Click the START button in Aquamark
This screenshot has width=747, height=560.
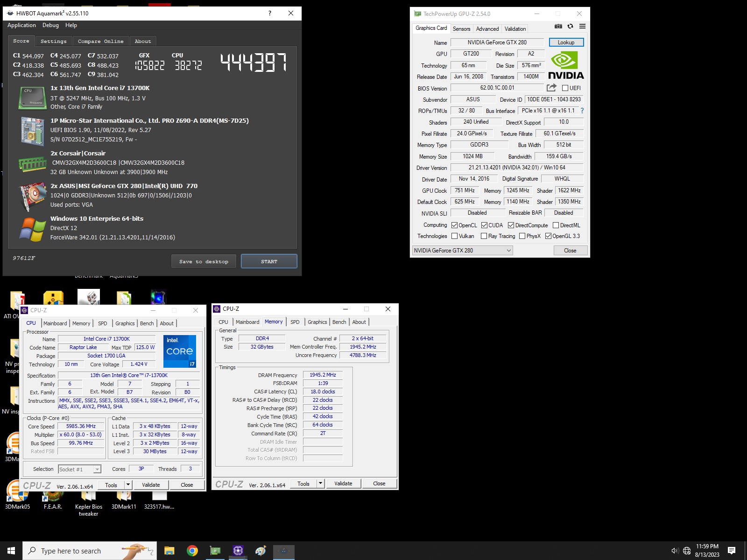[269, 261]
